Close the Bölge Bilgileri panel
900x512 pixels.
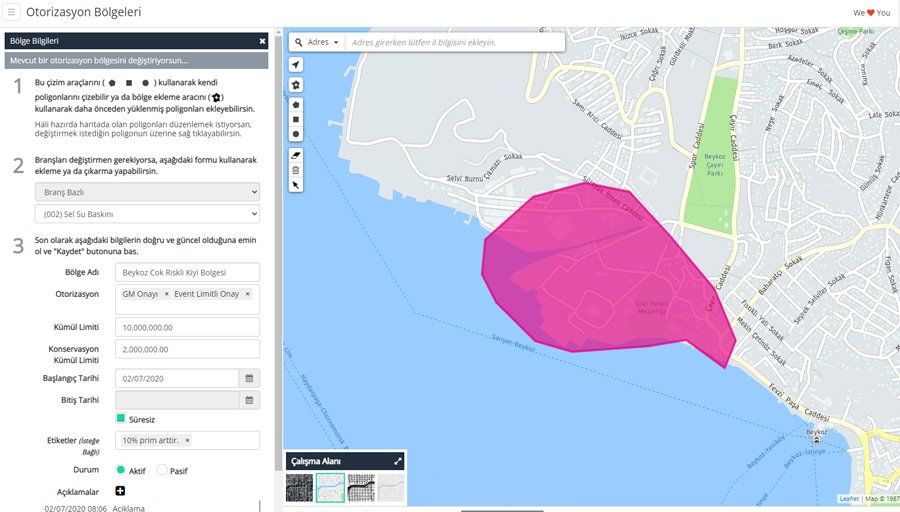[x=262, y=41]
